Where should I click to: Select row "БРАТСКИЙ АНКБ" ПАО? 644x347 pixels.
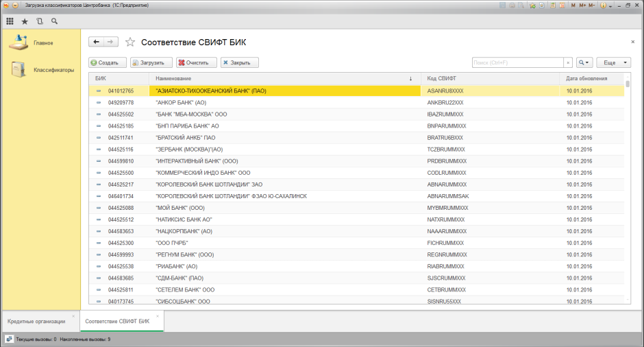point(356,138)
